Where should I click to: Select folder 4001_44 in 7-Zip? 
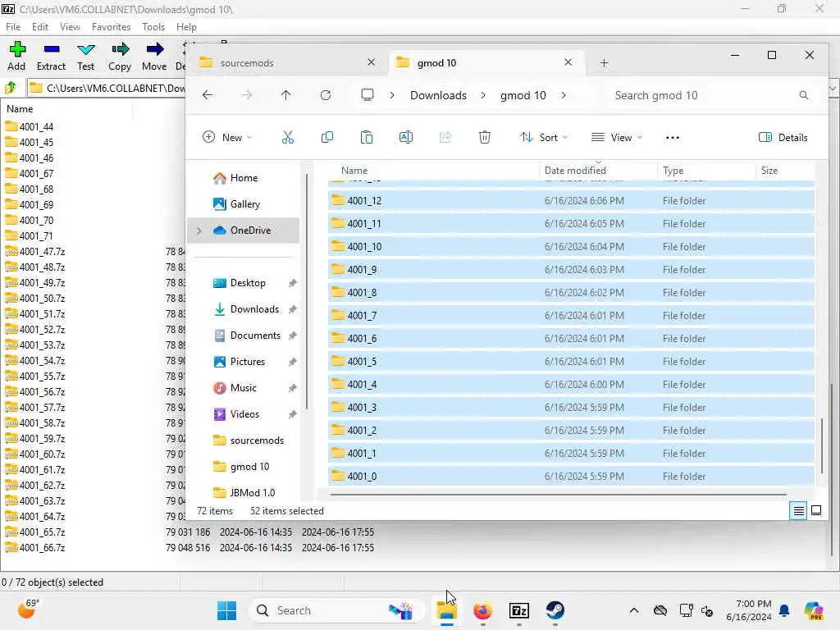(36, 127)
